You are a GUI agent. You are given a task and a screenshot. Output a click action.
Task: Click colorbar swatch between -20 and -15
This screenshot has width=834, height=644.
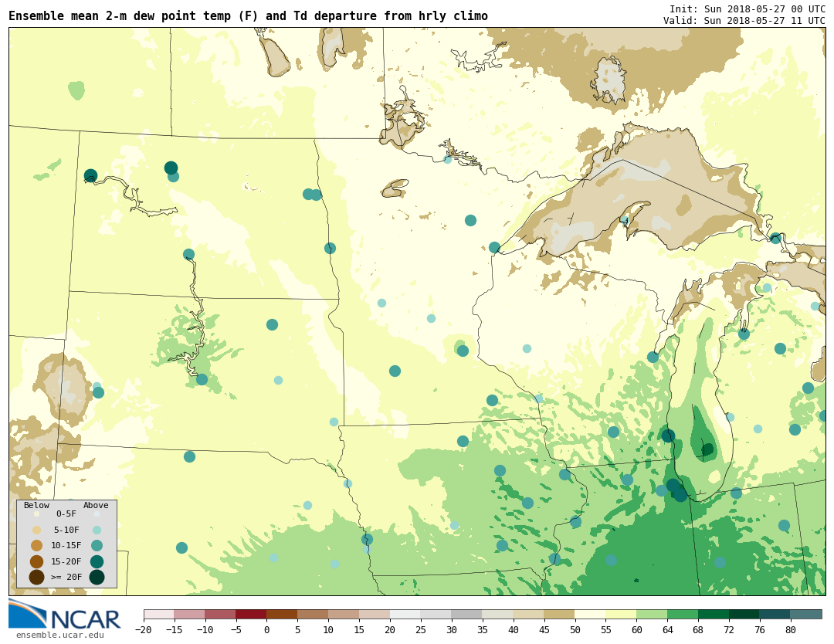point(159,614)
